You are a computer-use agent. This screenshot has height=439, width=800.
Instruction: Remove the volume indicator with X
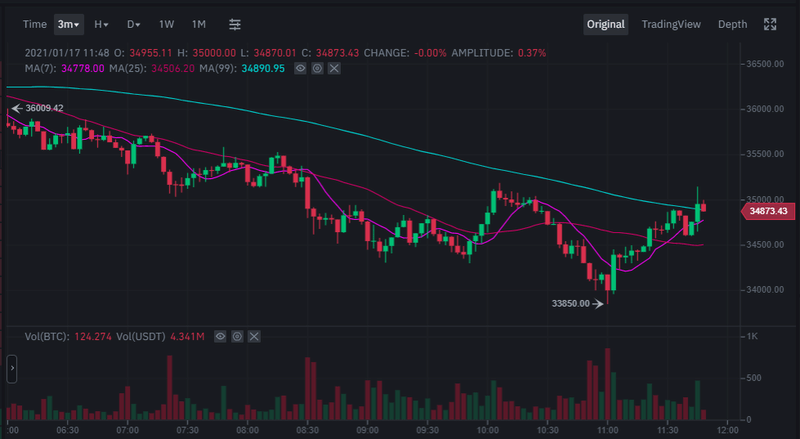click(x=256, y=338)
